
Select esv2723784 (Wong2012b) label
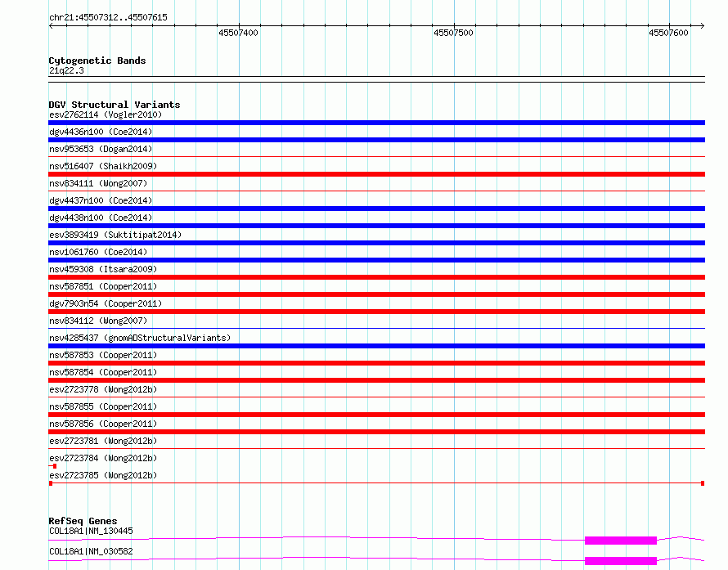(x=103, y=458)
